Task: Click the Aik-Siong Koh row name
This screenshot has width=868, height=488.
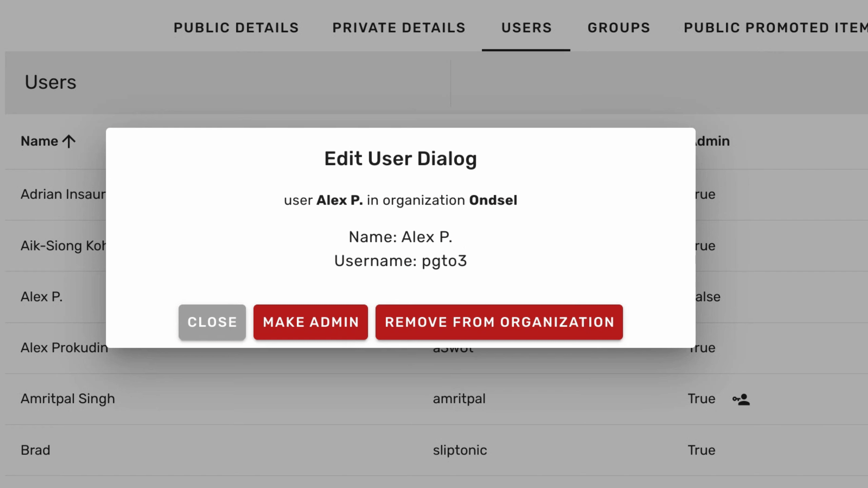Action: point(63,246)
